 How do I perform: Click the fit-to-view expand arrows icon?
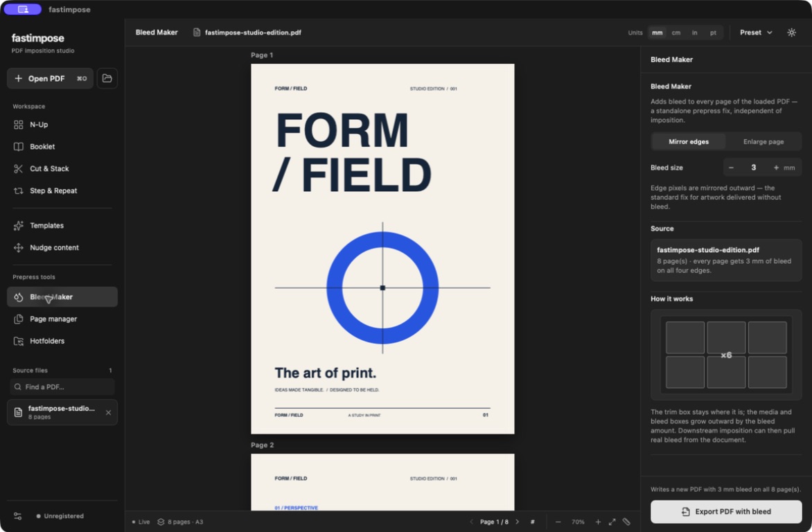(612, 522)
